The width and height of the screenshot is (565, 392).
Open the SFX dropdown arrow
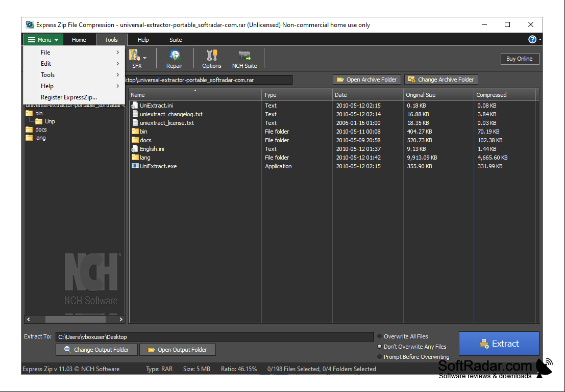point(144,58)
